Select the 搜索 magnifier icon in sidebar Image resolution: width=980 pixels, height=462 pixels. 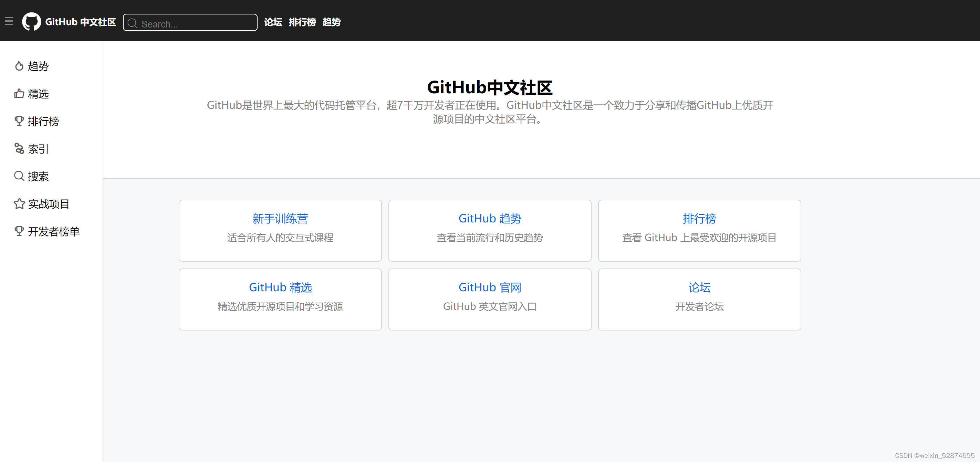tap(19, 176)
